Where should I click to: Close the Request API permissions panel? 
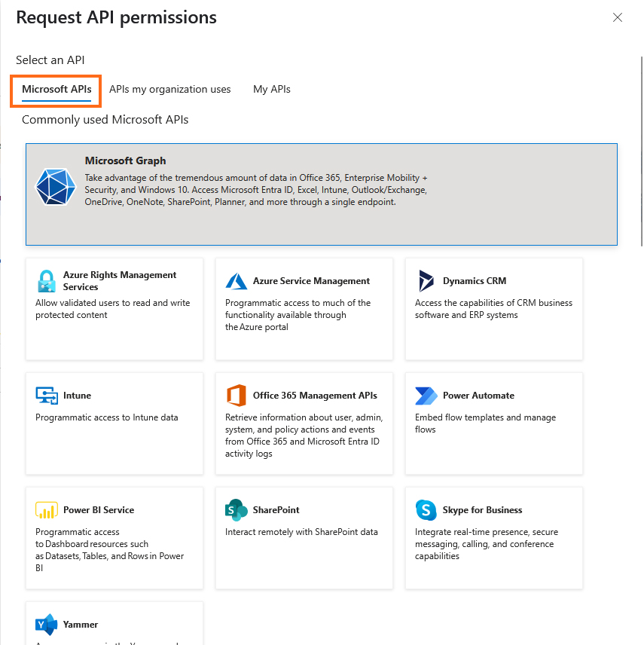tap(618, 17)
